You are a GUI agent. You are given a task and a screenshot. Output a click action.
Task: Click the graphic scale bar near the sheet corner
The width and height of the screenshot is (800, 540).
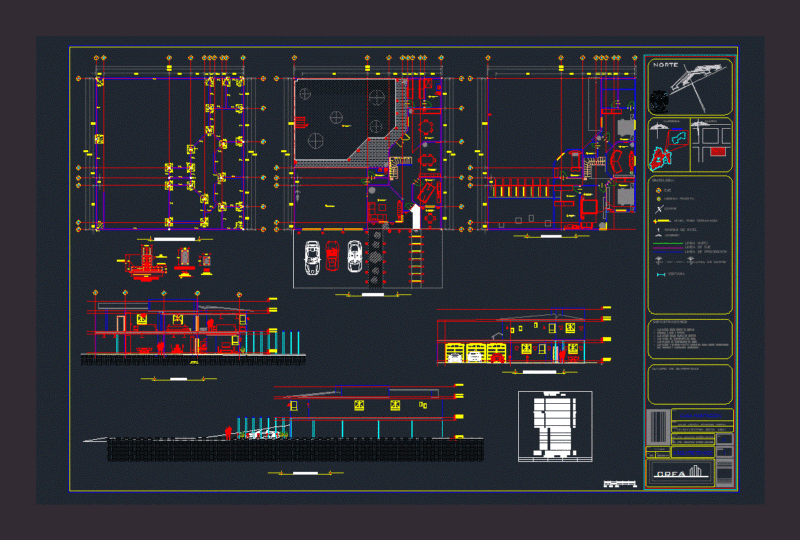620,483
